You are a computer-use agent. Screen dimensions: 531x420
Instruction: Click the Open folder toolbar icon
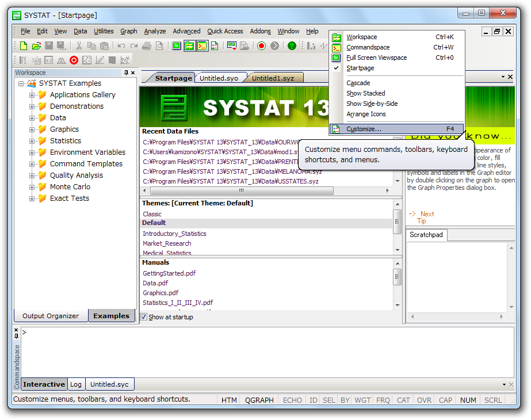pos(36,45)
